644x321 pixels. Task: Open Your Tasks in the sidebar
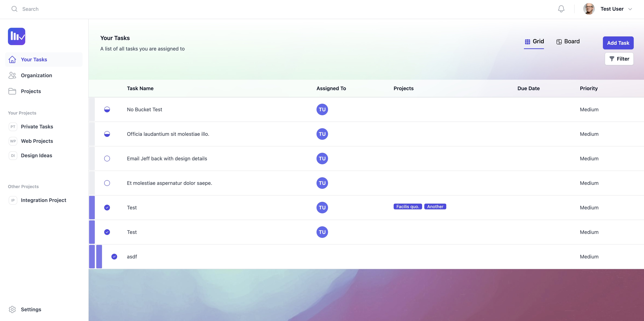coord(44,60)
